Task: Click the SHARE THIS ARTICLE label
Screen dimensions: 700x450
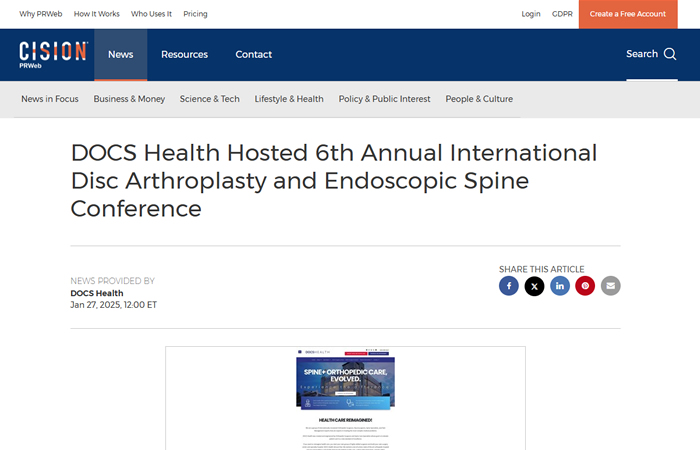Action: (542, 269)
